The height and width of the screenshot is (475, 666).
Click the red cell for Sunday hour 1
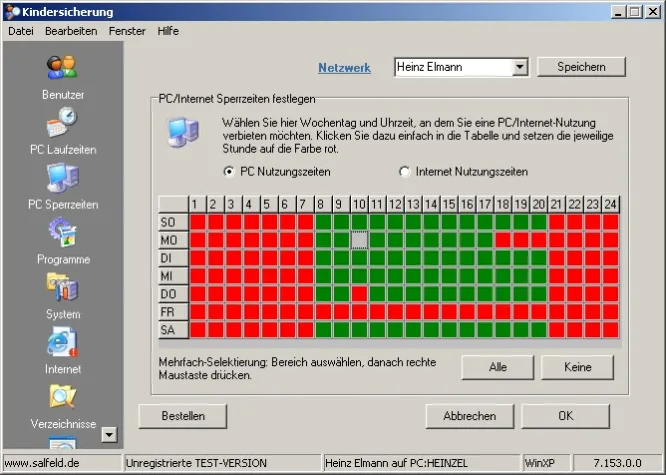[198, 221]
